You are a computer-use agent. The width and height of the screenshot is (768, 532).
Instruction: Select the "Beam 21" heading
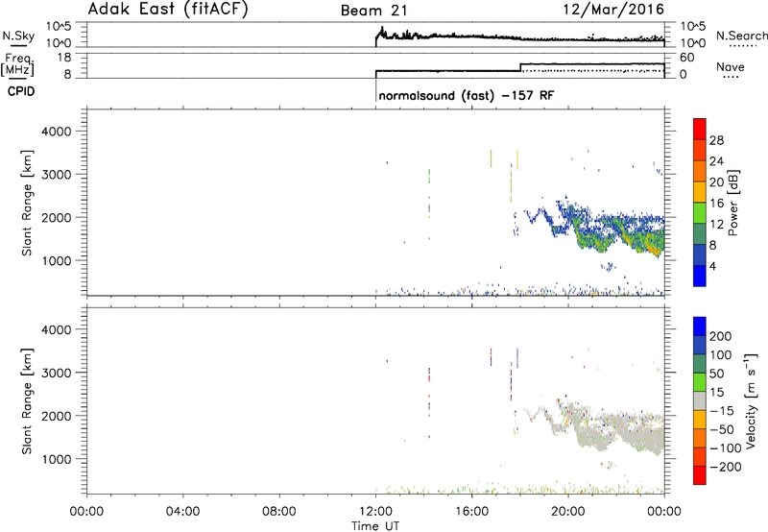click(x=374, y=11)
